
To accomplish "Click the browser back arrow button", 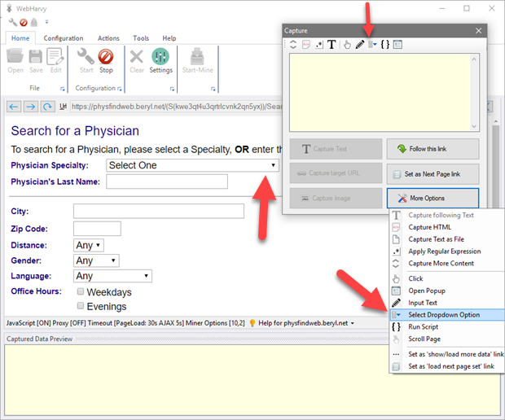I will 13,107.
